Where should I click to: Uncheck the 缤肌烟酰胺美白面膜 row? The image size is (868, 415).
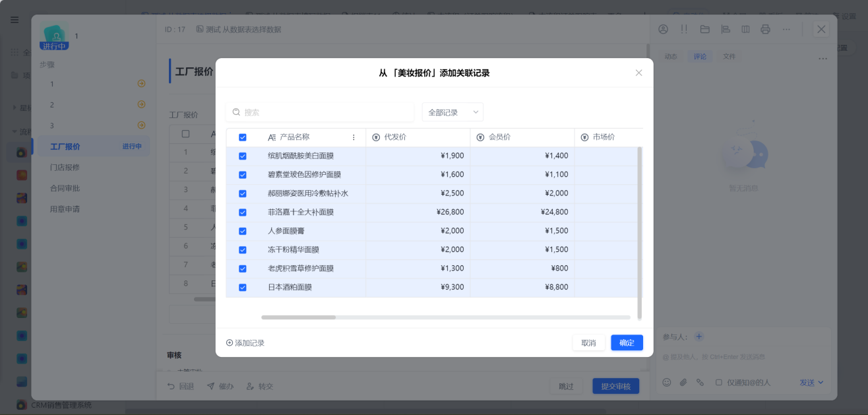click(243, 156)
